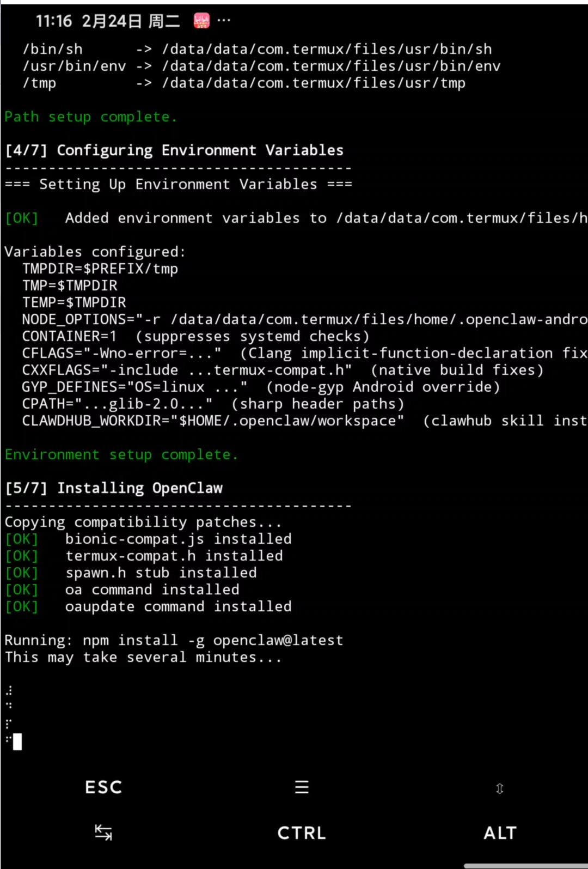This screenshot has width=588, height=869.
Task: Tap the 11:16 clock in status bar
Action: 54,21
